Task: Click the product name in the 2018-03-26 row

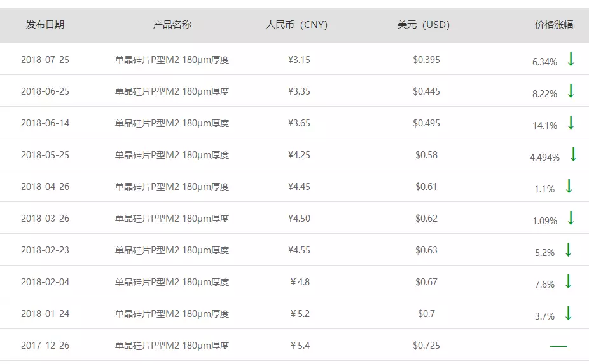Action: tap(172, 219)
